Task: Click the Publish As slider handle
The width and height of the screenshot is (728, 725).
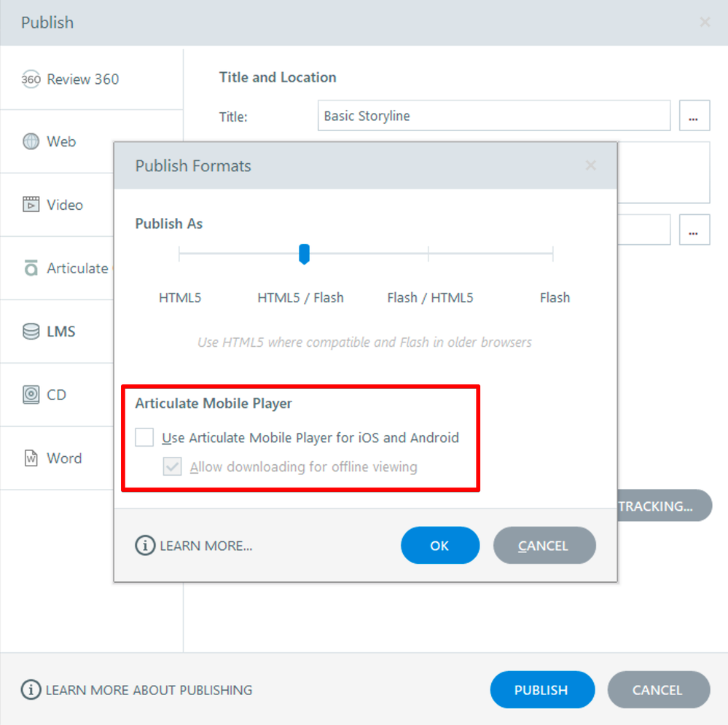Action: pyautogui.click(x=304, y=254)
